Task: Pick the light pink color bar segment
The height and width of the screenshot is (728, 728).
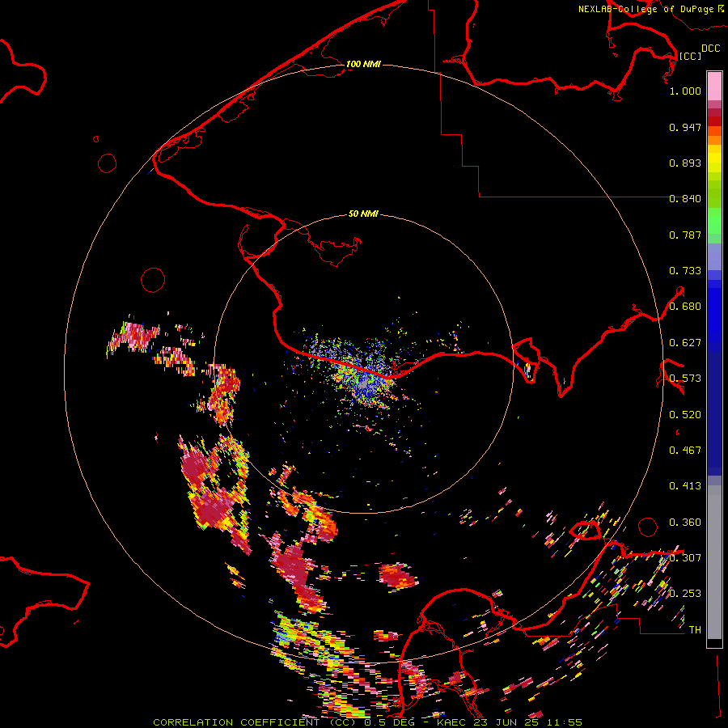Action: point(714,87)
